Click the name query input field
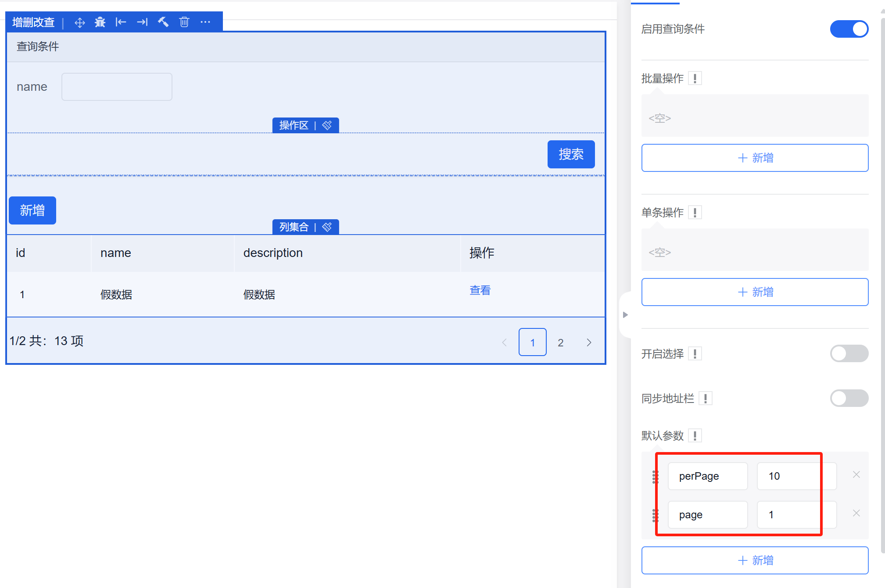The width and height of the screenshot is (885, 588). pyautogui.click(x=117, y=87)
